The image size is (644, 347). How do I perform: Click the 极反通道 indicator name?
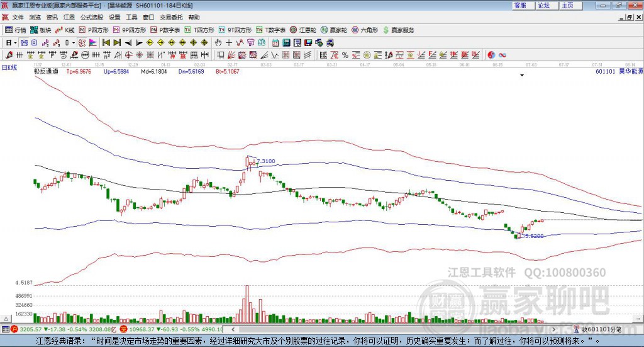tap(47, 71)
